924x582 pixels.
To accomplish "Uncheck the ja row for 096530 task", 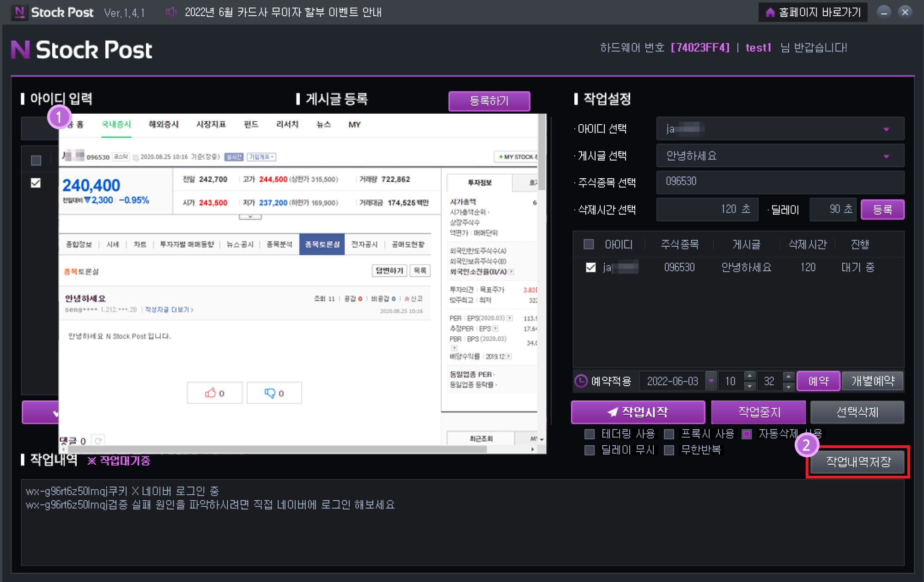I will pyautogui.click(x=590, y=267).
